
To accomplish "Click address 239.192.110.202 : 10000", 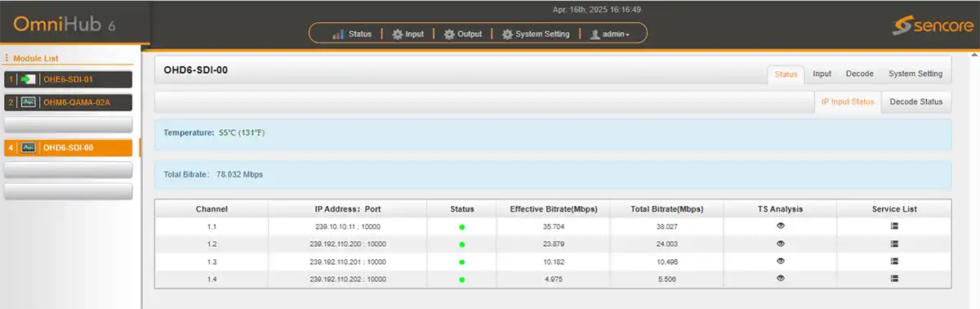I will tap(347, 280).
